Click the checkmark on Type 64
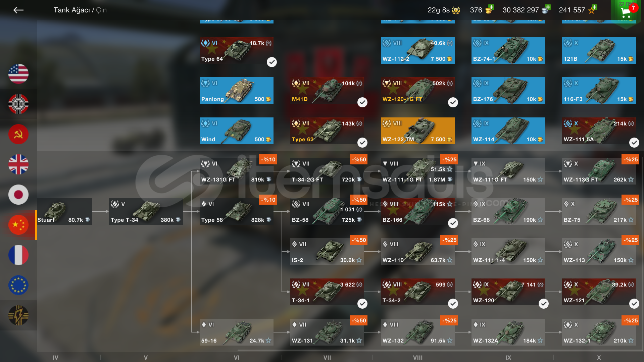The image size is (644, 362). [272, 62]
